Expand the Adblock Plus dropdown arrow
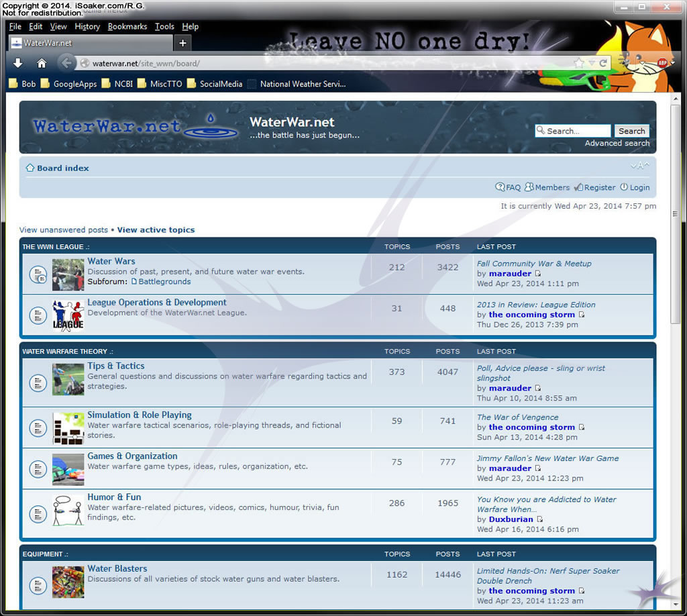 (x=672, y=63)
